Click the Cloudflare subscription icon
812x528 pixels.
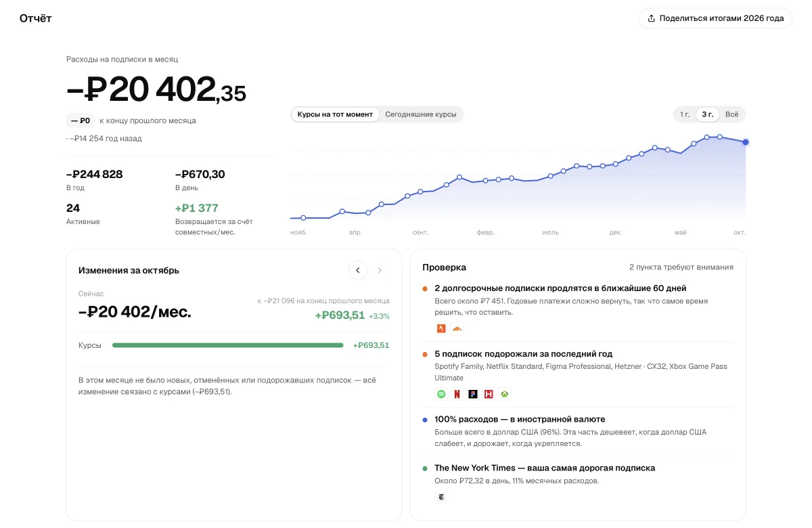coord(457,329)
